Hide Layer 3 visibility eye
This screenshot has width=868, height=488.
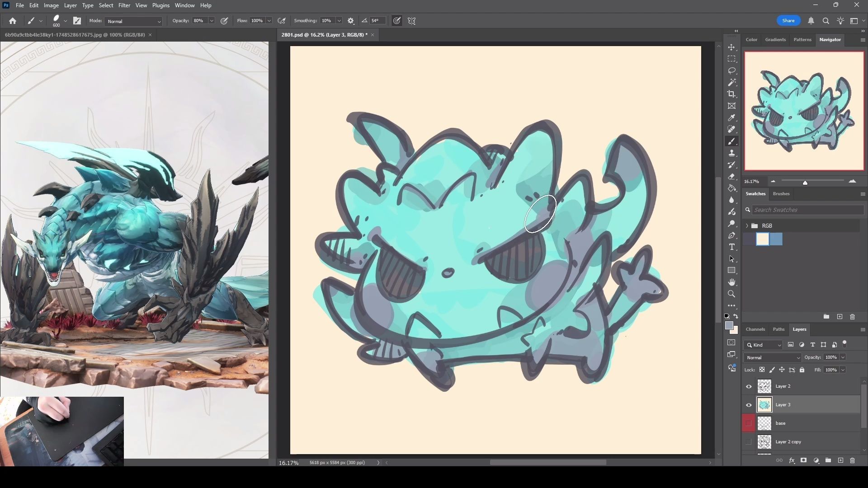tap(749, 405)
